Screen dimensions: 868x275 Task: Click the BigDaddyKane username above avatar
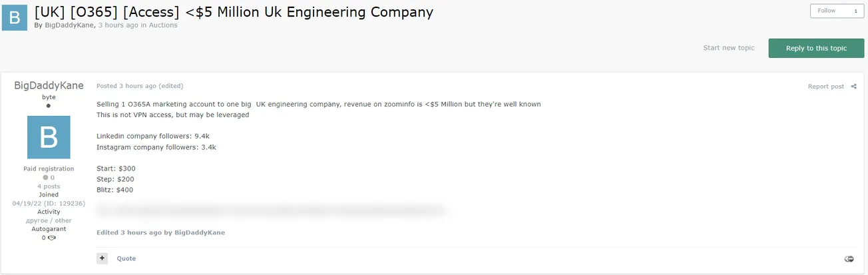(x=49, y=86)
